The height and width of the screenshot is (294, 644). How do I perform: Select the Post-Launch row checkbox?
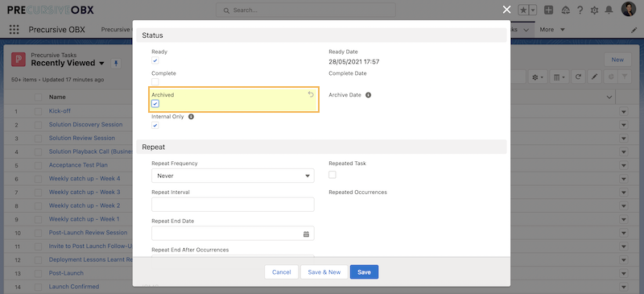(x=38, y=273)
